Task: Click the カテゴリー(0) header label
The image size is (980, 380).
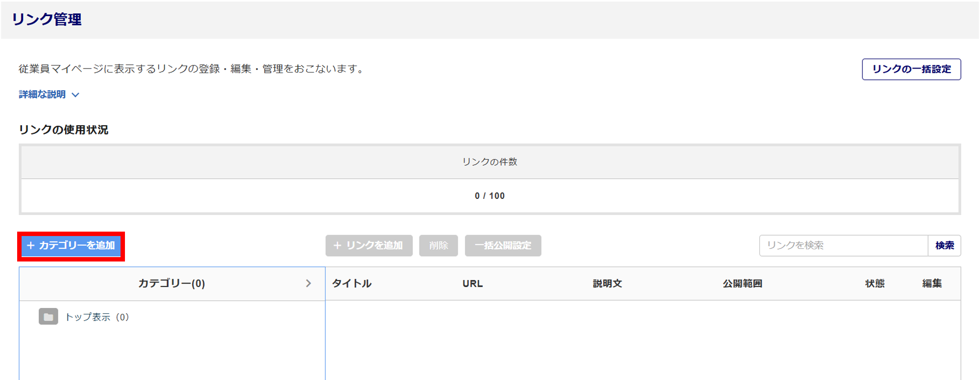Action: (x=171, y=284)
